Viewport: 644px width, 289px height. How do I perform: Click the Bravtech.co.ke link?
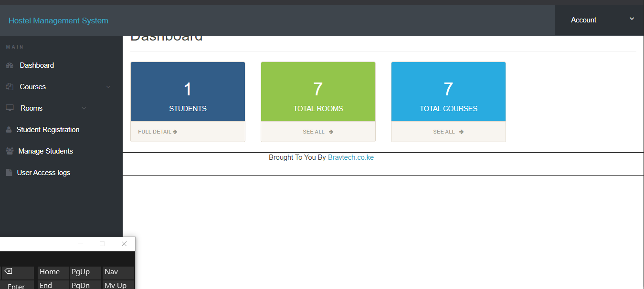pyautogui.click(x=351, y=157)
